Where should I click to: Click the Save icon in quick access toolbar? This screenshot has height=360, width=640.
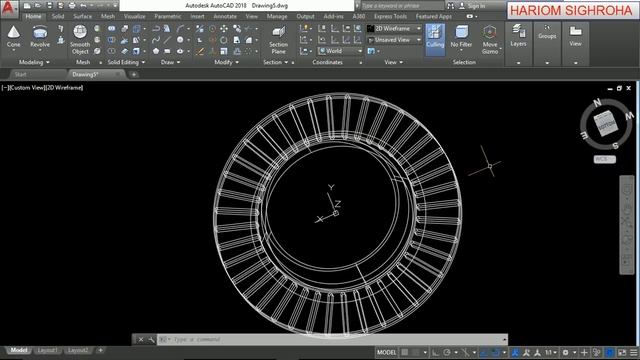[x=49, y=6]
